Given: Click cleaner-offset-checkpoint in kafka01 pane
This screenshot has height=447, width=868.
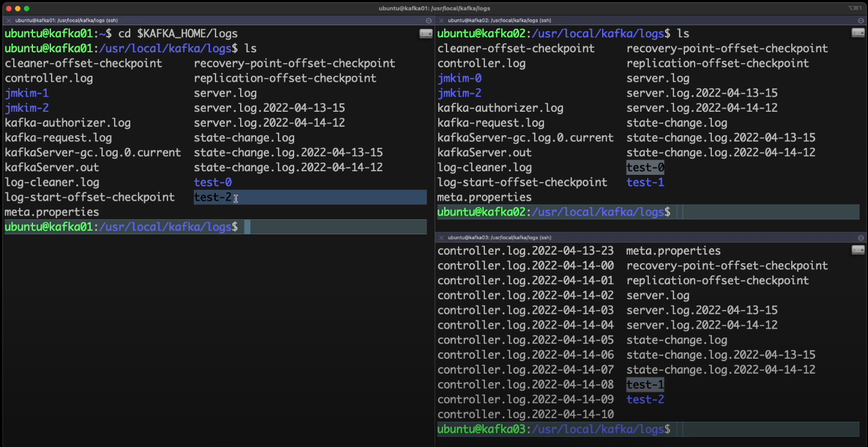Looking at the screenshot, I should [83, 63].
